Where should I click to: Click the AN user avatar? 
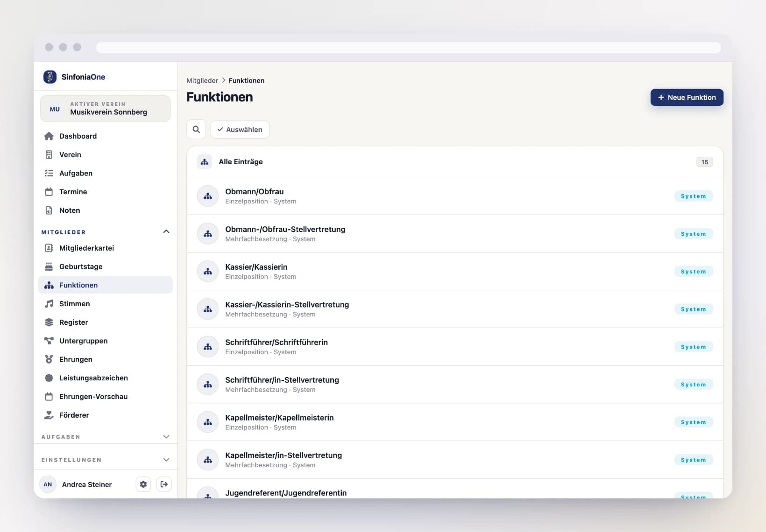48,484
